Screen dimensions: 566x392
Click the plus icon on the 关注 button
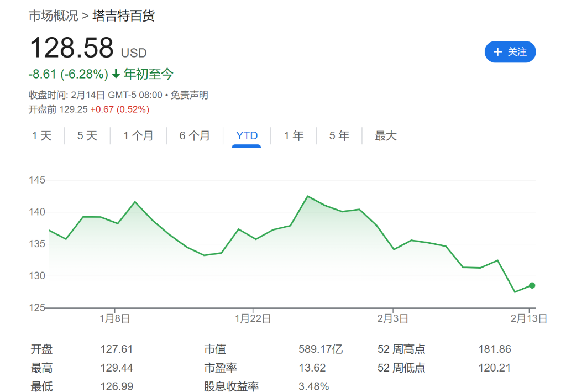[x=498, y=51]
